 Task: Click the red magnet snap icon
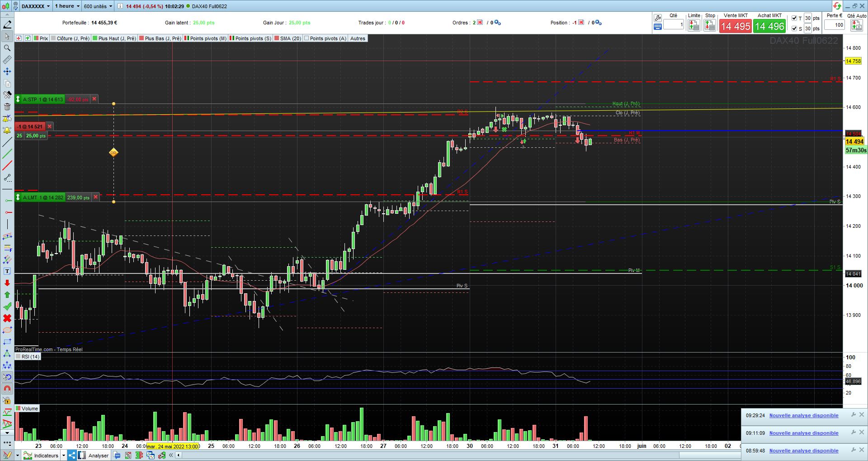pos(7,389)
